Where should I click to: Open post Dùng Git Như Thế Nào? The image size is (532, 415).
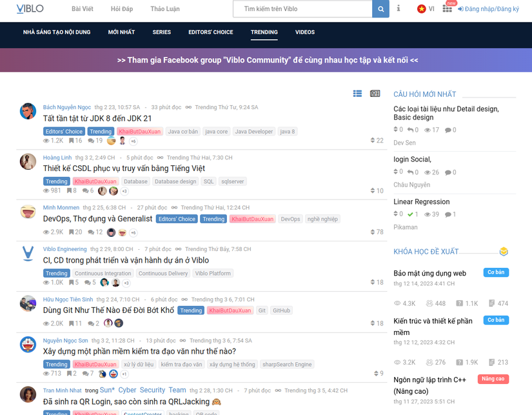tap(108, 310)
